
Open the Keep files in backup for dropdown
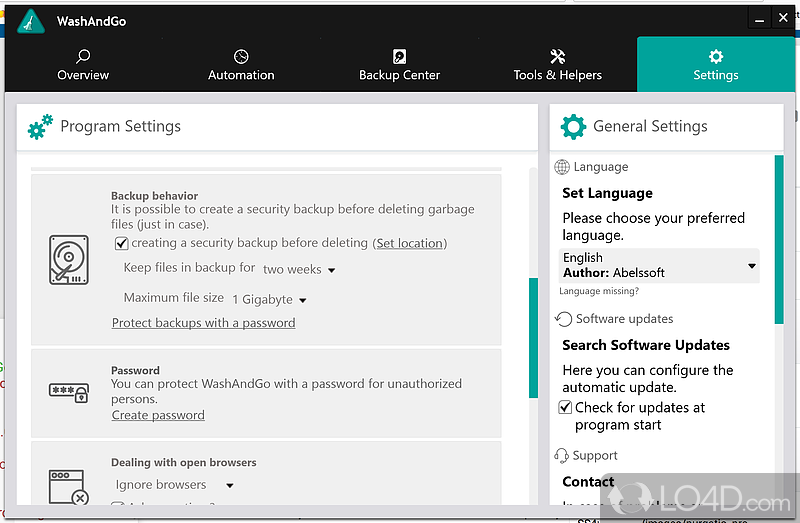point(299,269)
